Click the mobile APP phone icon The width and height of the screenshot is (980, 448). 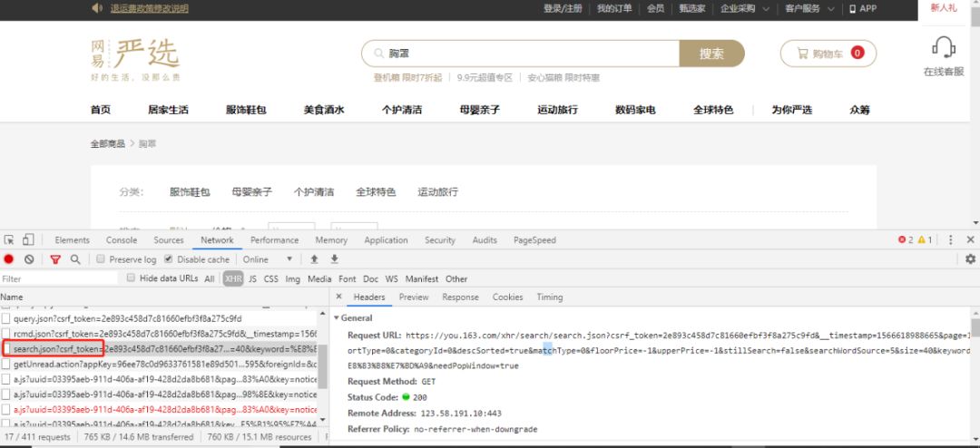pos(852,9)
